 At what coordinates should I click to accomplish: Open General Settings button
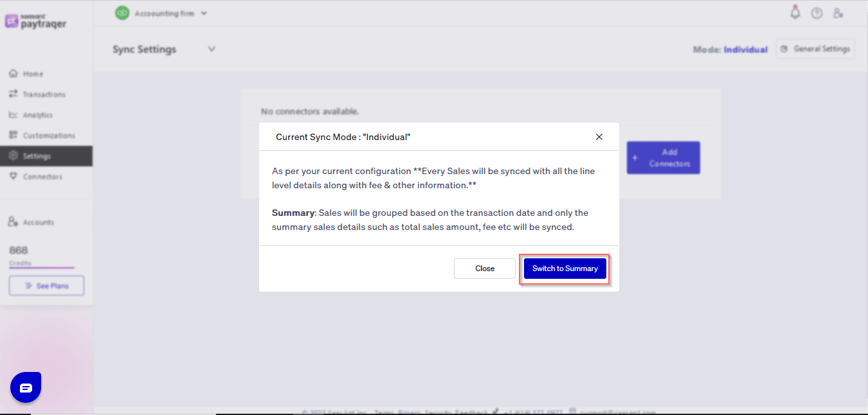pos(815,49)
